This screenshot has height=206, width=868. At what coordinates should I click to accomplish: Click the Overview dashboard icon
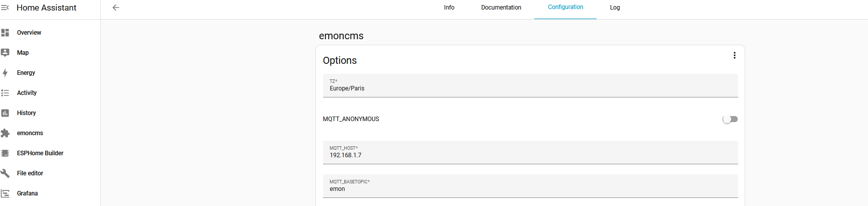point(5,33)
